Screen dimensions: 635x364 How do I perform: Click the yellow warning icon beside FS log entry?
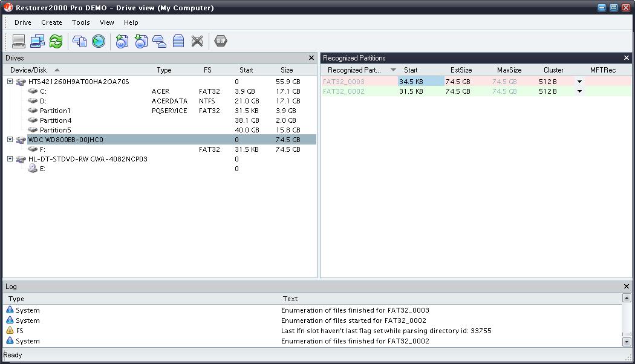point(10,330)
